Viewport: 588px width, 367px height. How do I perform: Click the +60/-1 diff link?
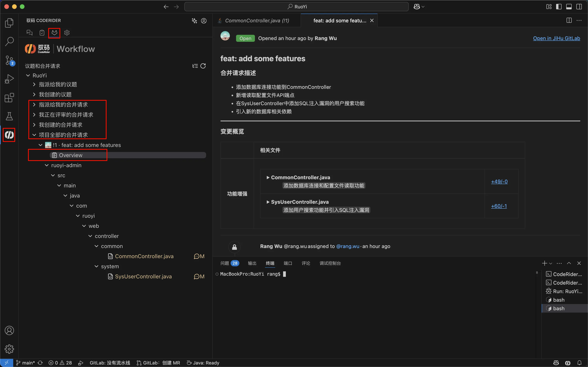(499, 206)
